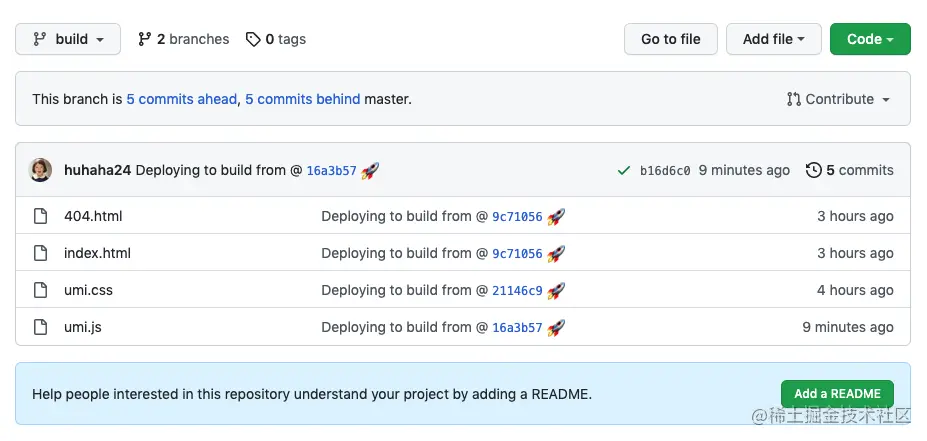Open the build branch selector dropdown

[x=68, y=39]
